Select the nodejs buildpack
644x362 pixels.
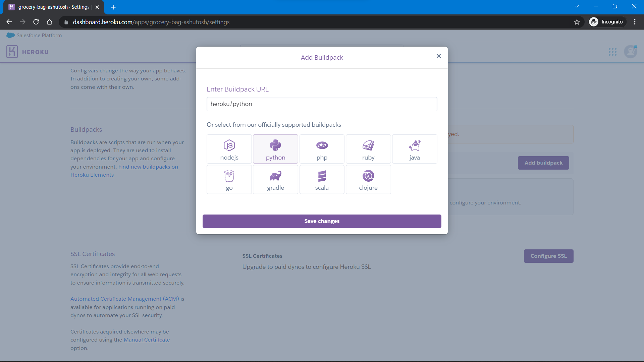[229, 149]
